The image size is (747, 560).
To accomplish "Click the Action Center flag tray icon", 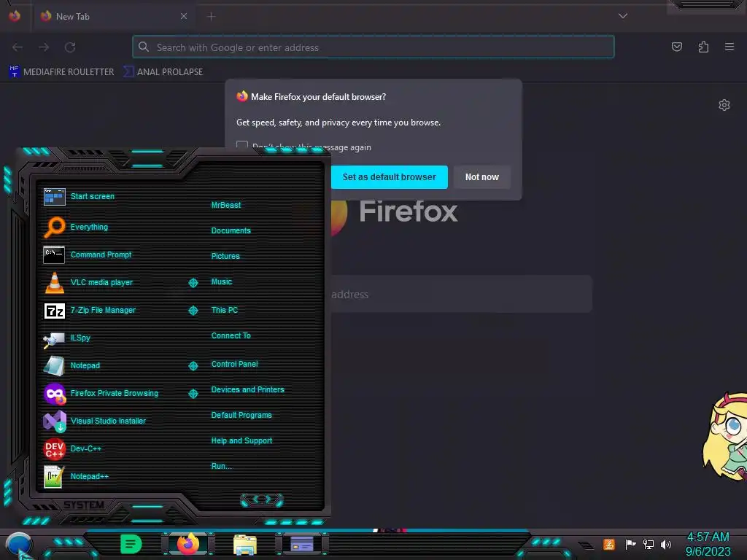I will [630, 544].
